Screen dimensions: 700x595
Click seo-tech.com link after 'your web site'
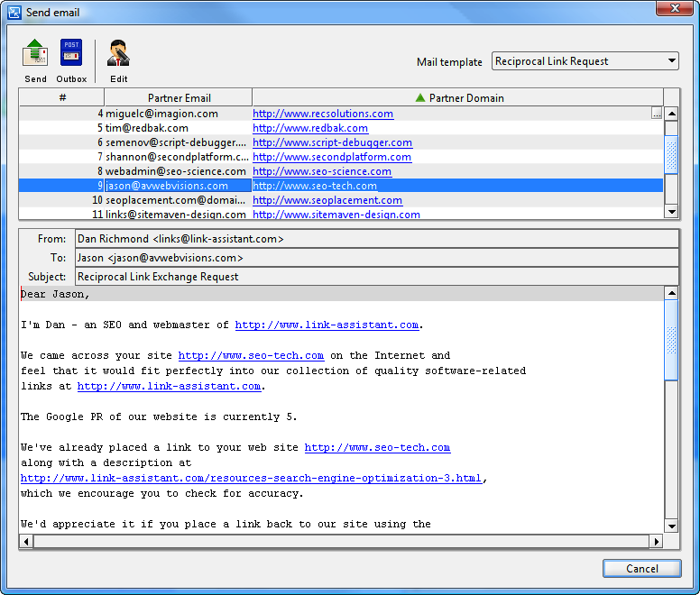[377, 447]
